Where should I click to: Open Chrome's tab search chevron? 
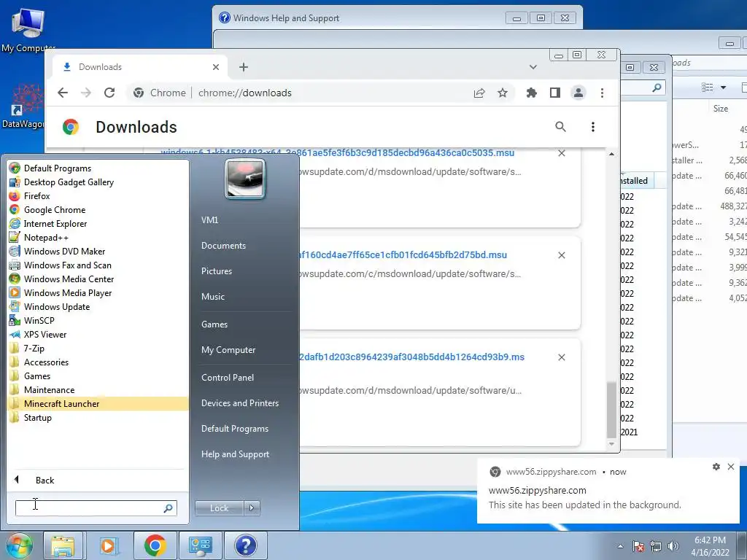point(533,67)
